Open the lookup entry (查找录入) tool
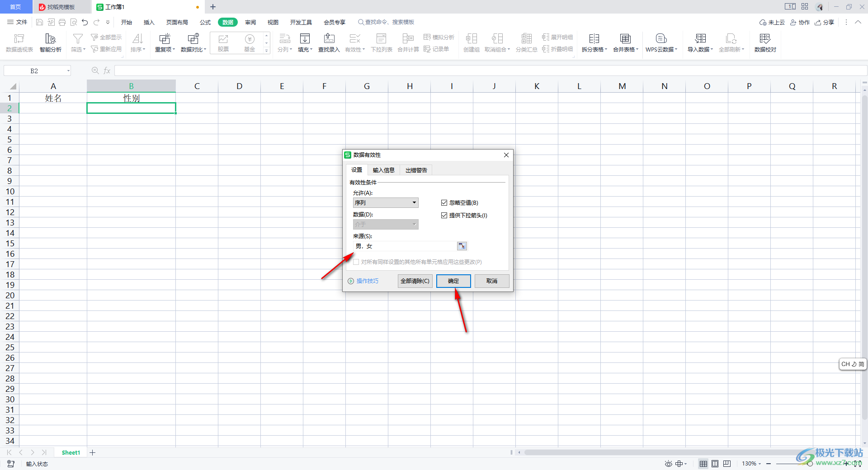The image size is (868, 470). click(329, 43)
